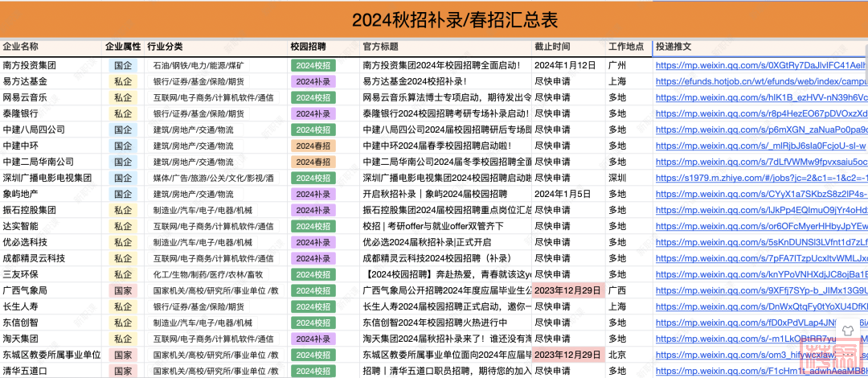This screenshot has height=378, width=868.
Task: Open 网易云音乐 weixin link
Action: point(761,97)
